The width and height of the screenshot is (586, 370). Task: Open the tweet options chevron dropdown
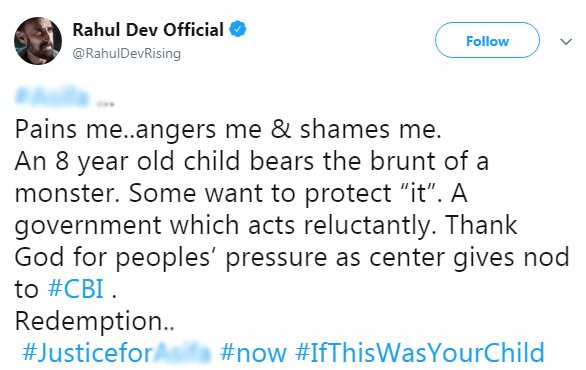tap(566, 41)
